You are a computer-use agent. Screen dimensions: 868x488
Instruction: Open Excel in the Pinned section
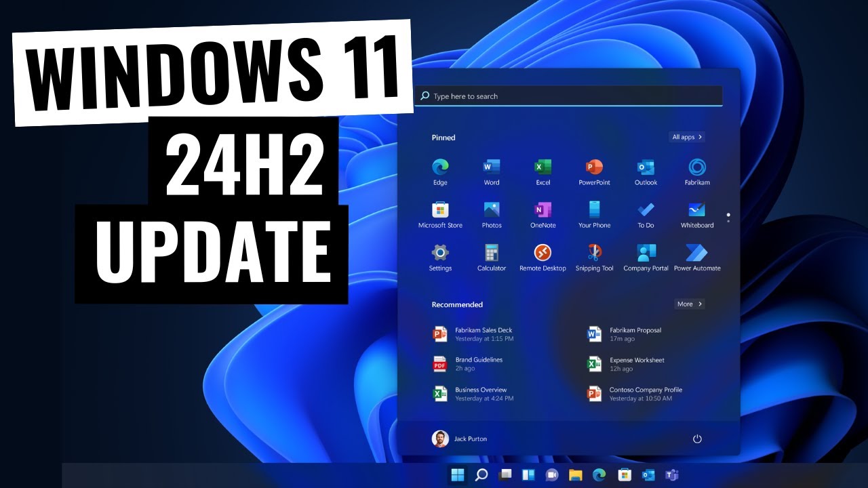pos(542,171)
